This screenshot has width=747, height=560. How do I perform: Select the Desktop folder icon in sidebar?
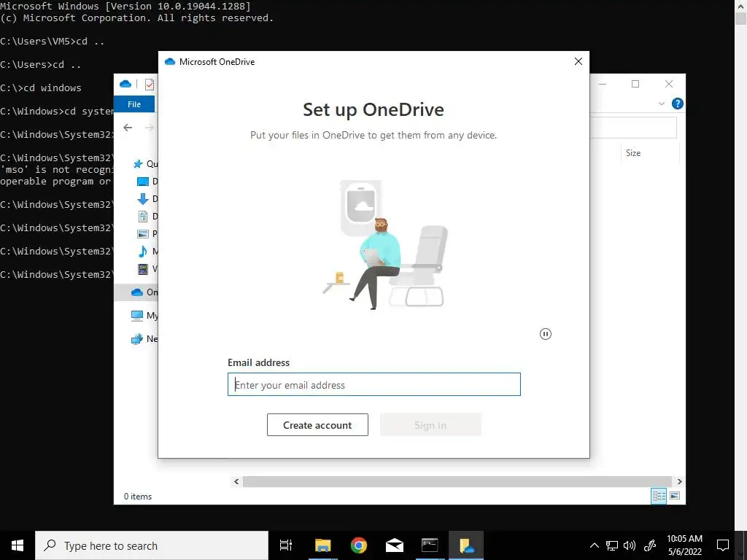tap(143, 182)
